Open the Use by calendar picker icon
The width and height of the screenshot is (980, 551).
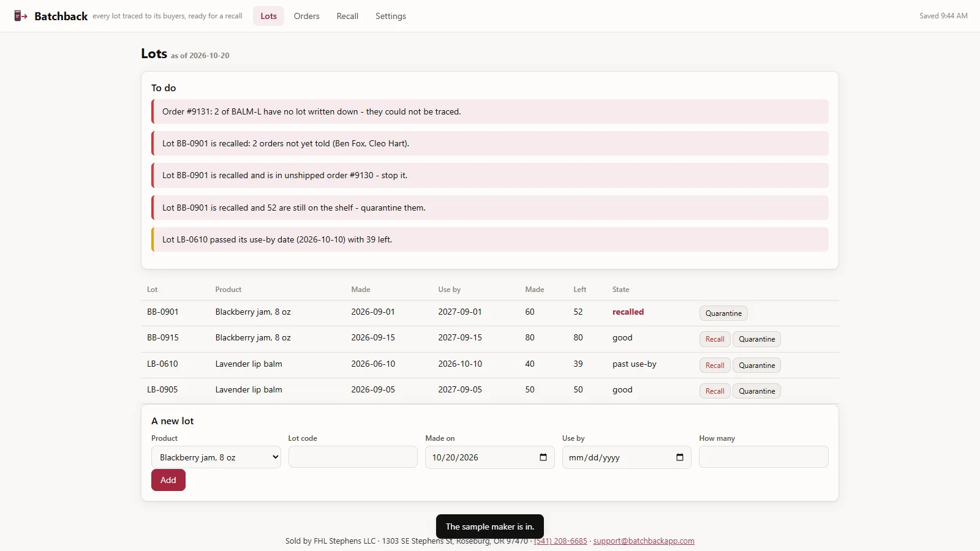pos(679,457)
